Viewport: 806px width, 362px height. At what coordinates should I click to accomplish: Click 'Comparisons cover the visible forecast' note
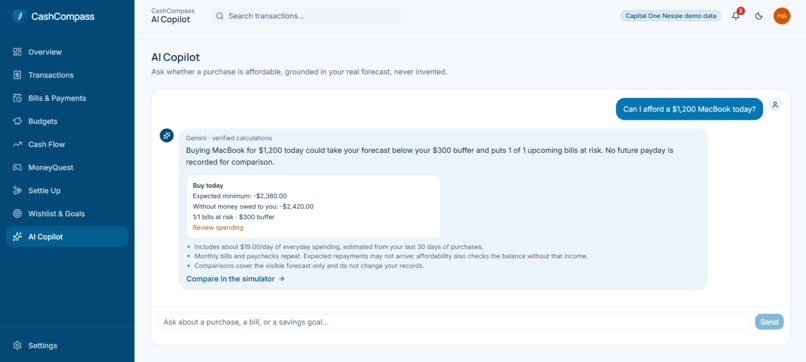tap(309, 266)
